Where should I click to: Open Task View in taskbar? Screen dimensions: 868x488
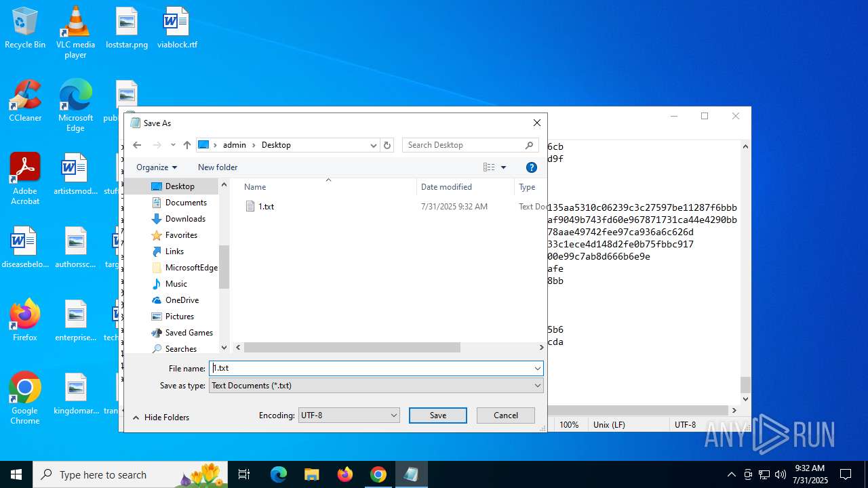tap(244, 474)
